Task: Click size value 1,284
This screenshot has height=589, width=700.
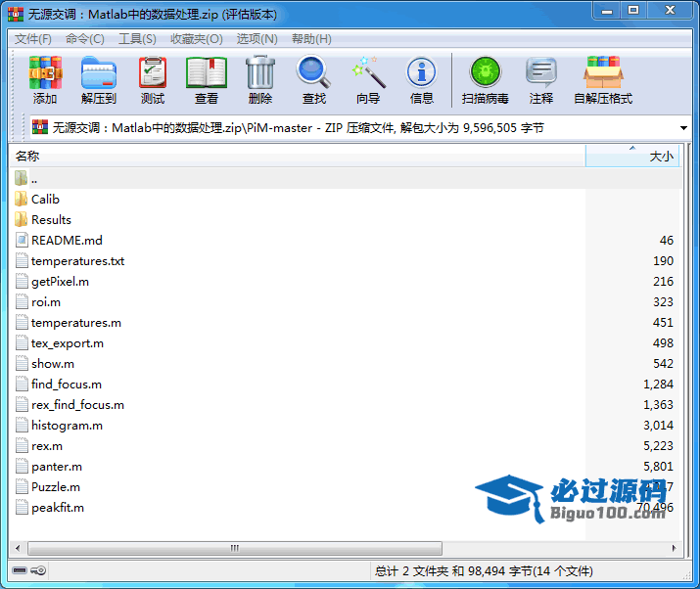Action: (658, 385)
